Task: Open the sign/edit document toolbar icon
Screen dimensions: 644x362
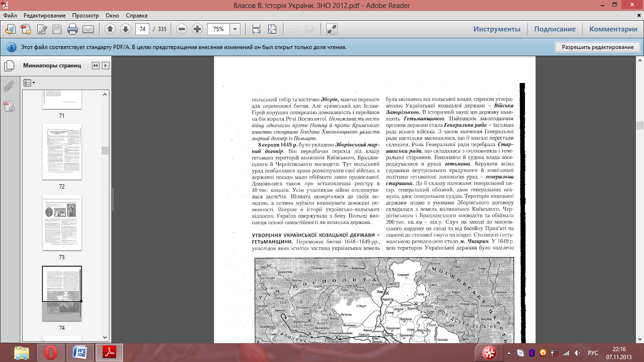Action: (42, 29)
